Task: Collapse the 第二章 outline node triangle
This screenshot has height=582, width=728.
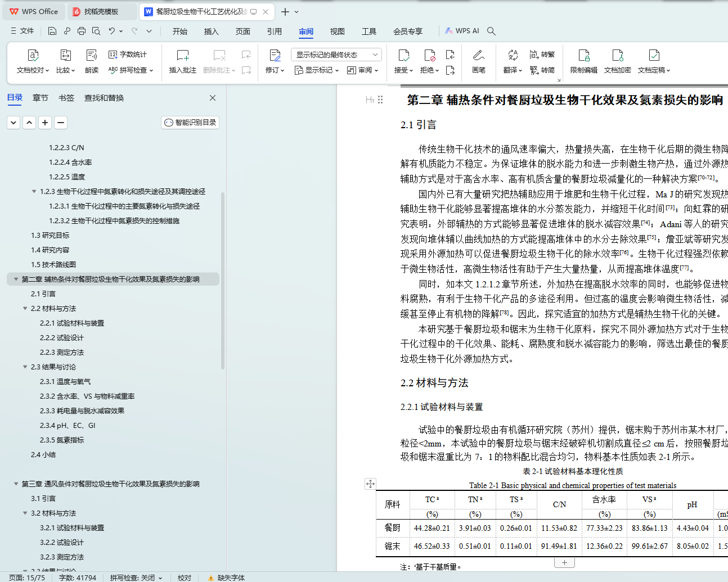Action: (16, 279)
